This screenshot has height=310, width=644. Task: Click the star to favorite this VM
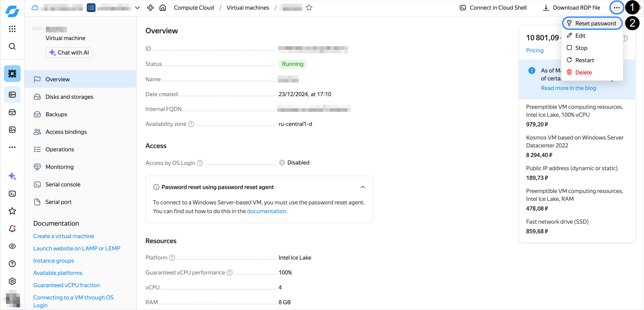(x=309, y=8)
